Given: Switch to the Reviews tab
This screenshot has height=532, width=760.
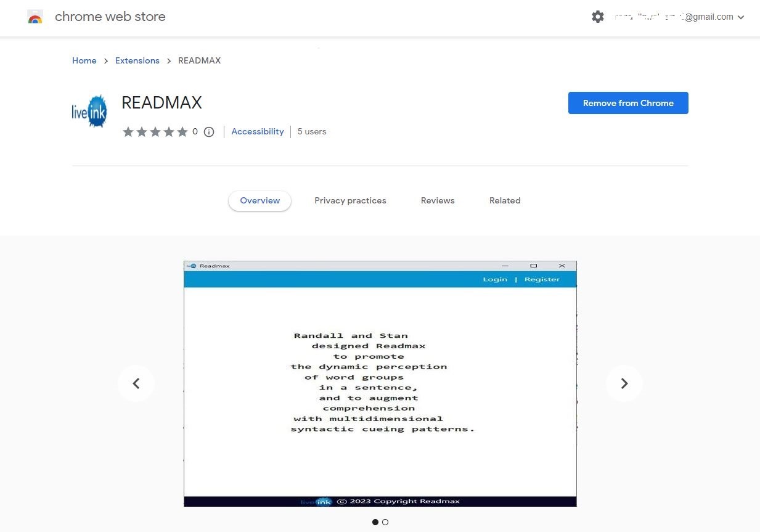Looking at the screenshot, I should [x=438, y=200].
